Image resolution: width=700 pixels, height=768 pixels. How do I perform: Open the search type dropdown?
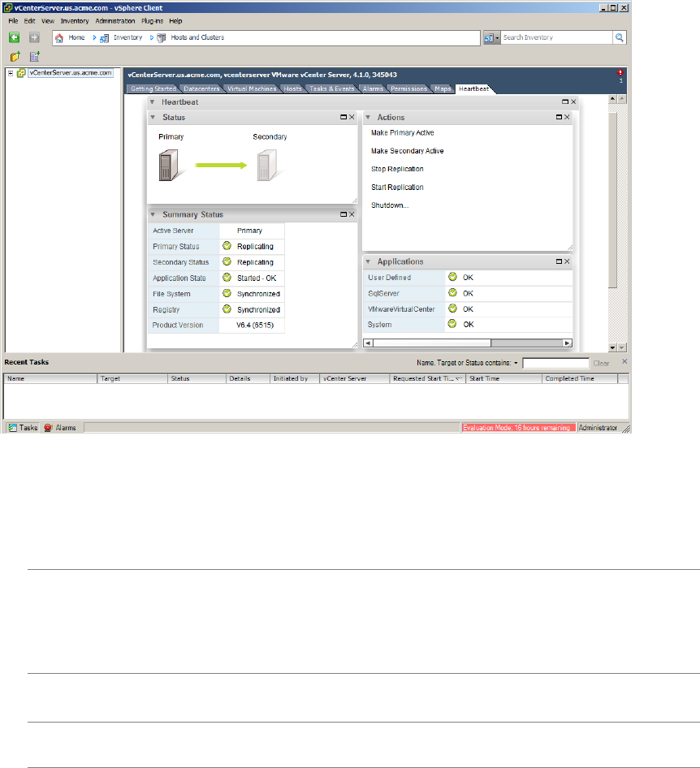pos(492,37)
